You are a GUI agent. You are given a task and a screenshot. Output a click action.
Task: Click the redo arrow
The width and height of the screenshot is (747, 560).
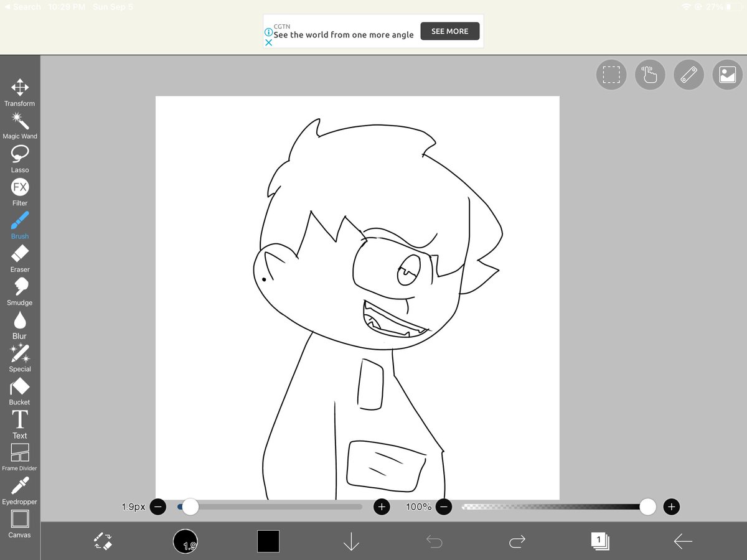coord(517,542)
